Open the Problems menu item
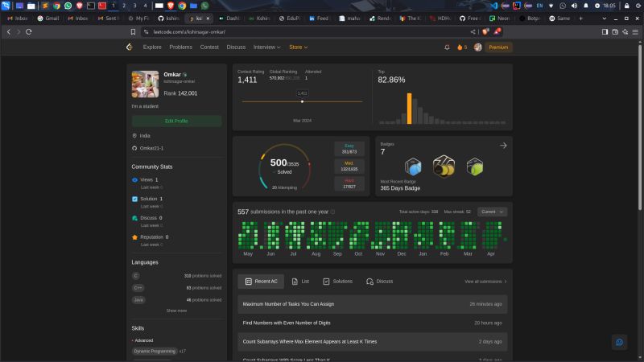The image size is (644, 362). (x=180, y=47)
